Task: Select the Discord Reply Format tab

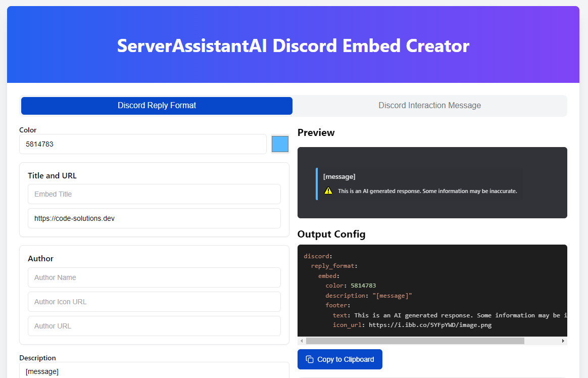Action: click(x=157, y=106)
